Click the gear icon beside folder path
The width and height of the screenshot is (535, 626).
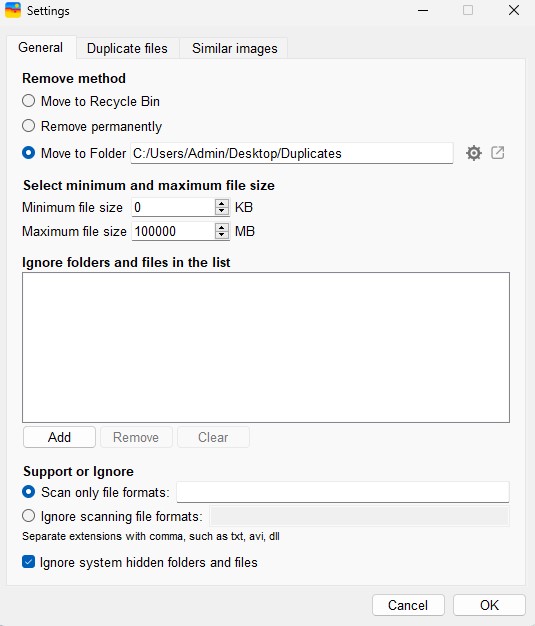tap(474, 153)
